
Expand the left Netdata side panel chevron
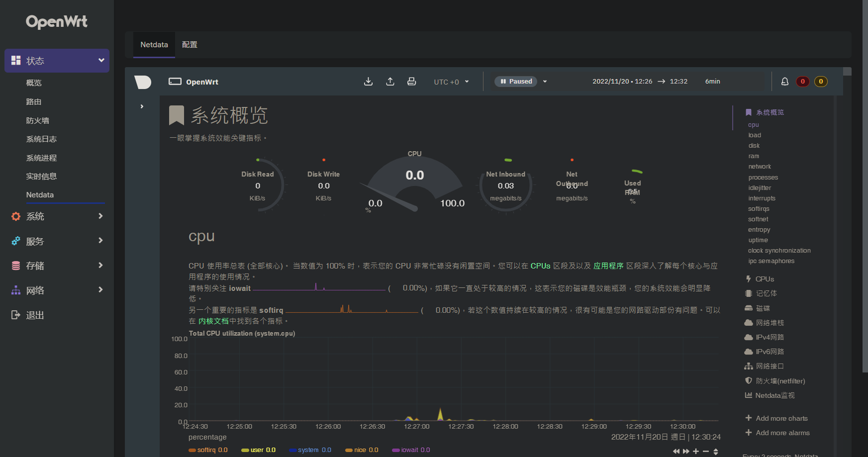pos(142,106)
